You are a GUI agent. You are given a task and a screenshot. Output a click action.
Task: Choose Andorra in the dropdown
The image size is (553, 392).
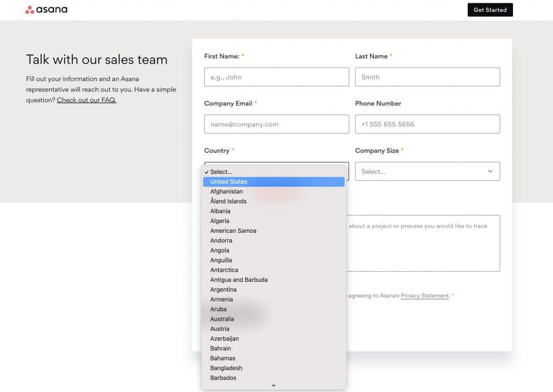click(274, 240)
